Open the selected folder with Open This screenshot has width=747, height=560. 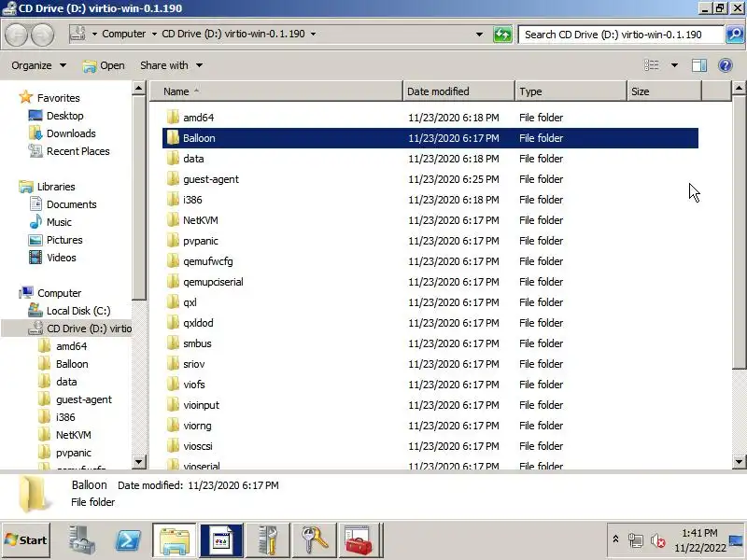[104, 65]
